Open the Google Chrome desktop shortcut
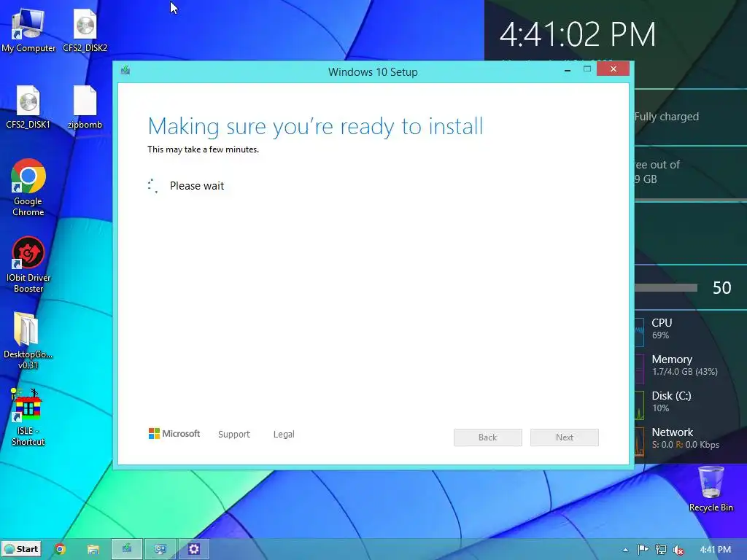 coord(28,187)
